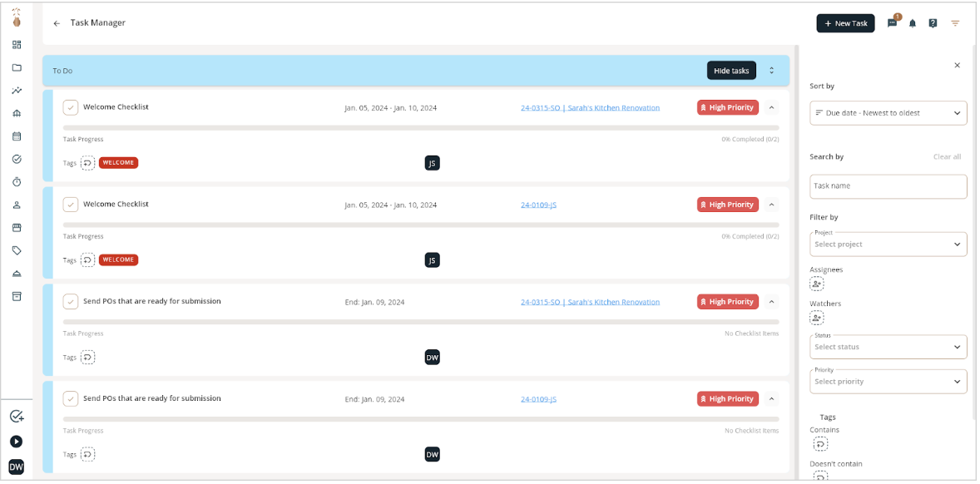
Task: Click the Task name search field
Action: tap(888, 186)
